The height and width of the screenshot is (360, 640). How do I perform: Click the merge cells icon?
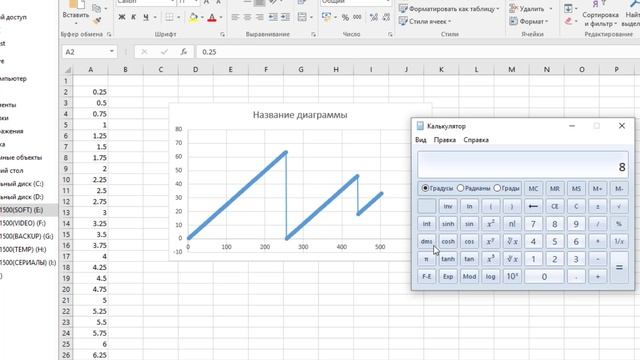point(302,17)
